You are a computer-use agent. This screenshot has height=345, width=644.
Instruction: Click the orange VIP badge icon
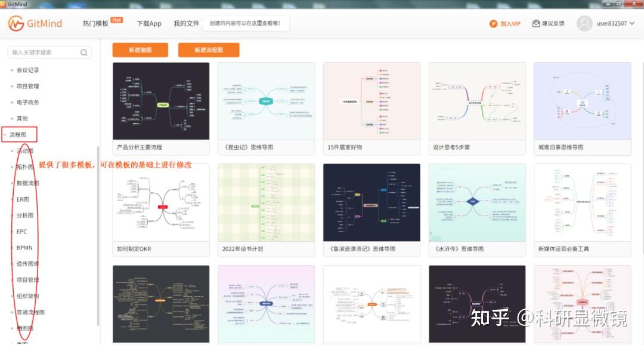pos(494,24)
